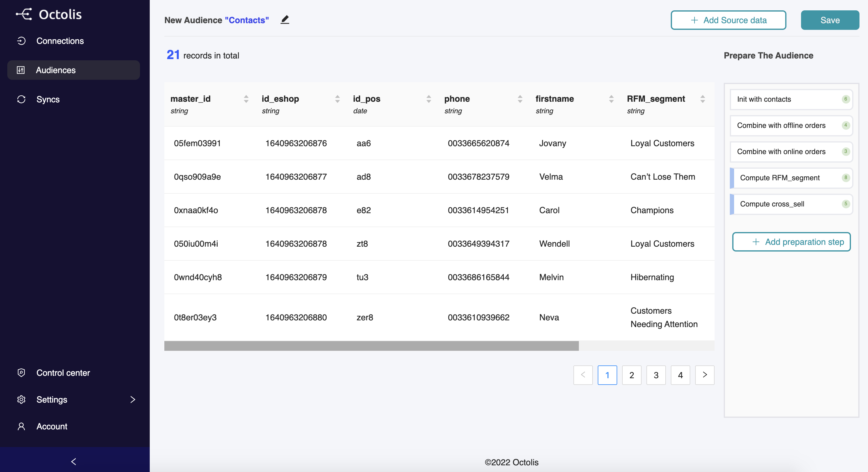
Task: Click the Save button
Action: (x=830, y=20)
